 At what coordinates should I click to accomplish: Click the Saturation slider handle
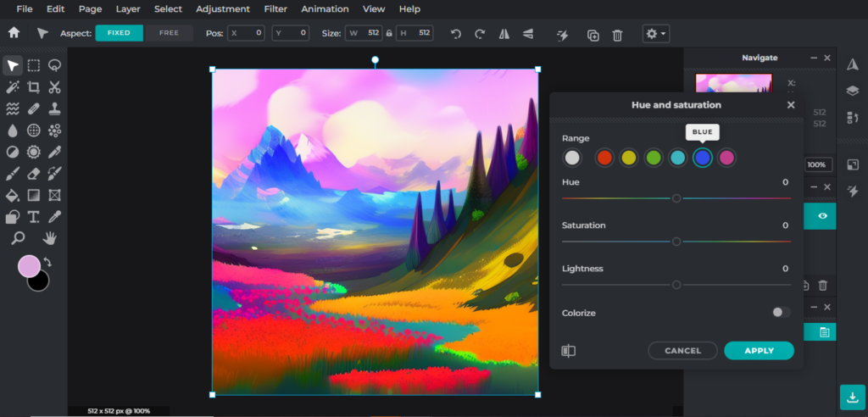[x=676, y=242]
